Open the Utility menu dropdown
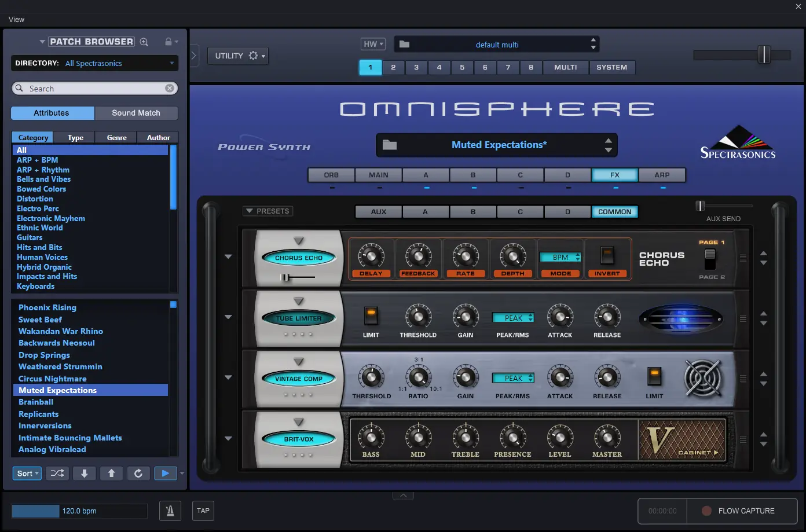806x532 pixels. (x=237, y=56)
